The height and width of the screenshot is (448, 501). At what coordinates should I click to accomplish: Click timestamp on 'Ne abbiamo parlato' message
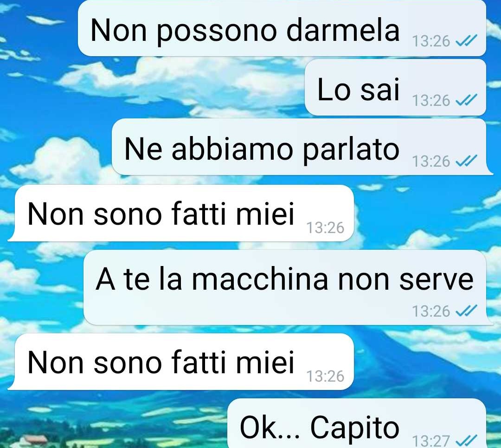point(431,161)
